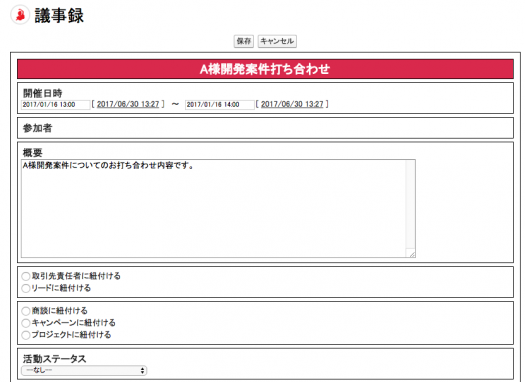Click the 2017/06/30 13:27 link after end date
Screen dimensions: 525x382
point(292,104)
